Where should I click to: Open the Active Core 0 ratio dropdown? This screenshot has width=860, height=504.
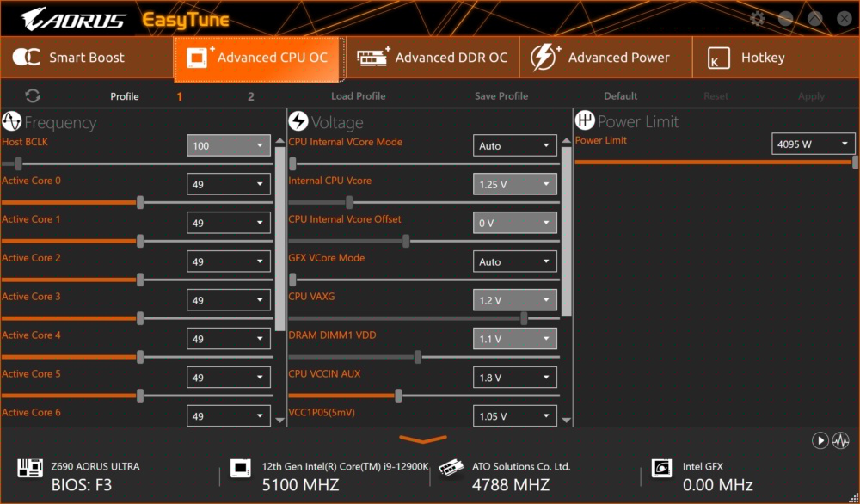coord(228,184)
